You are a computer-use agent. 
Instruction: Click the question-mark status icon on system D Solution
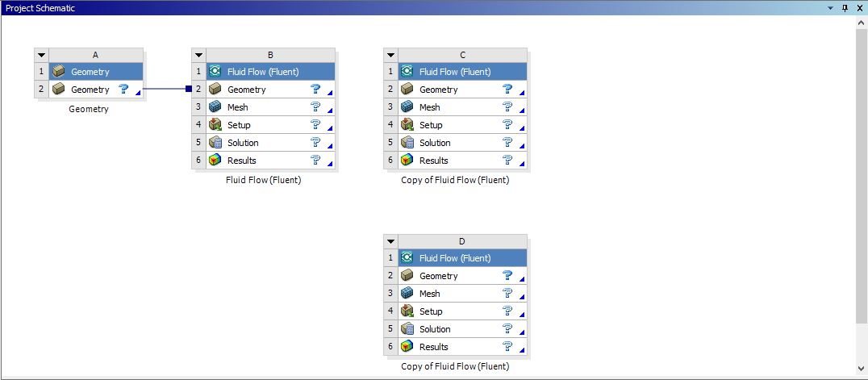pyautogui.click(x=507, y=328)
